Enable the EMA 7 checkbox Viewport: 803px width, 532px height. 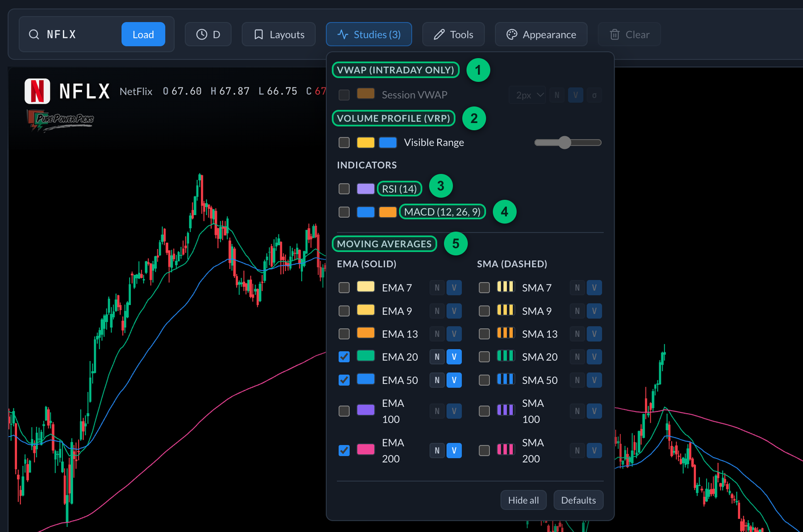344,288
